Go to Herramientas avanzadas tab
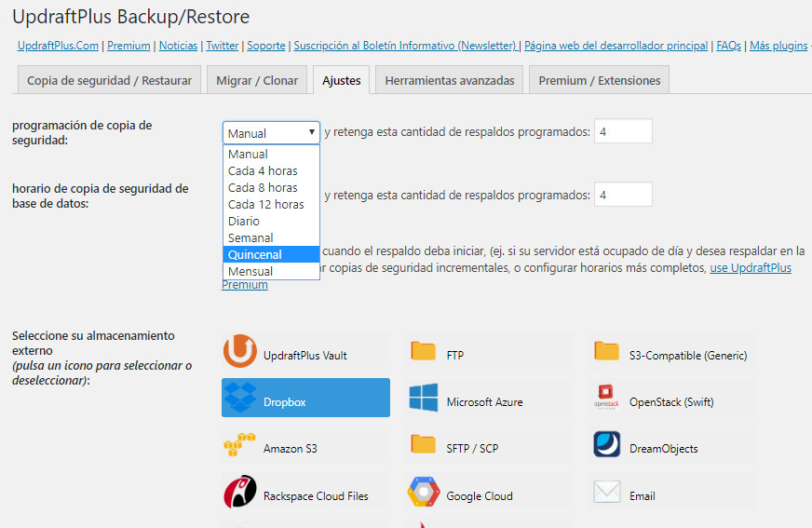812x528 pixels. 450,80
